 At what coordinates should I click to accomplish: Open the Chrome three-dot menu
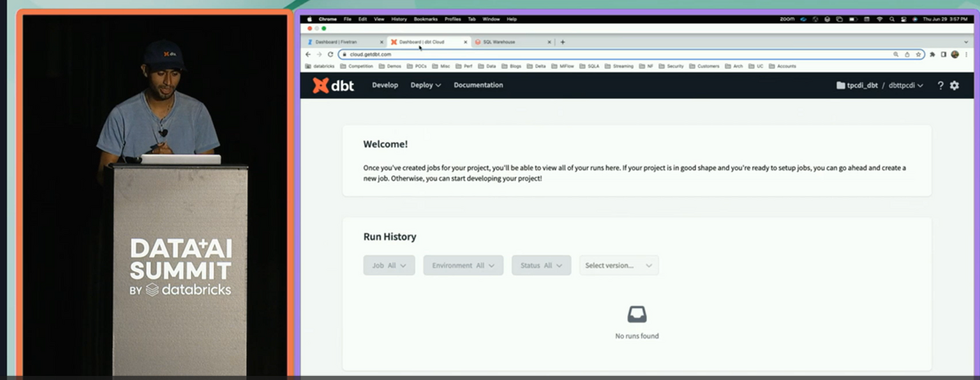click(x=966, y=54)
